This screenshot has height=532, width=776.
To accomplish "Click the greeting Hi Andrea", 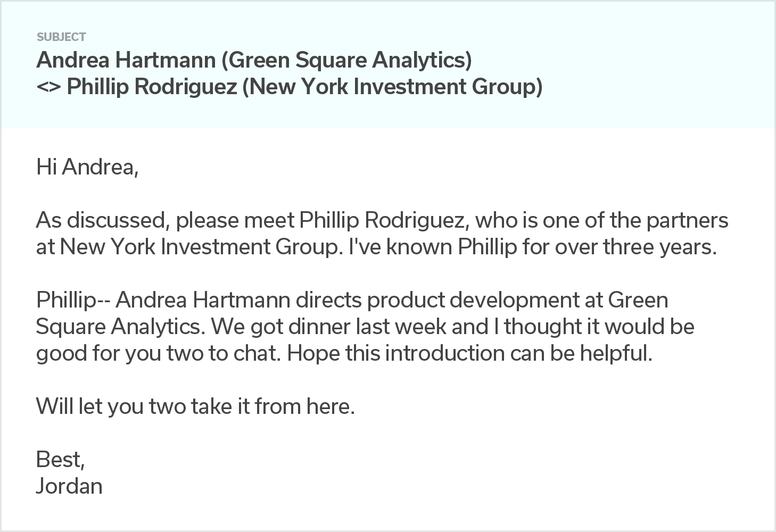I will pyautogui.click(x=87, y=168).
